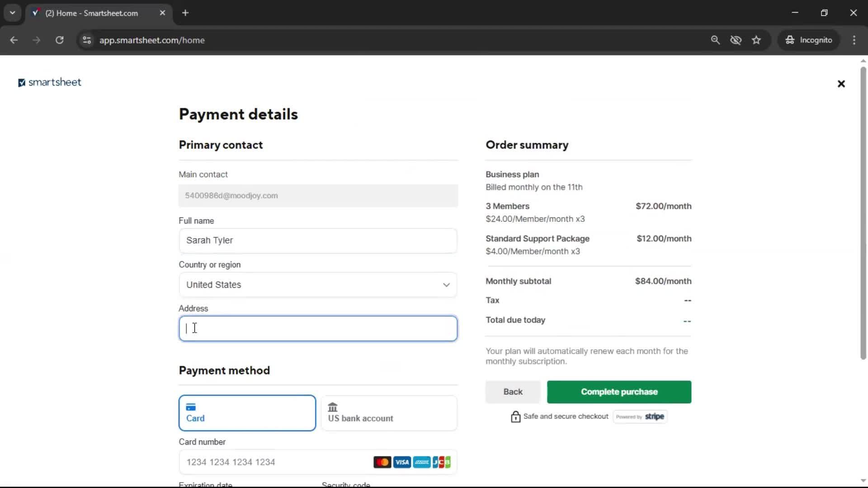Click the Visa card brand icon
This screenshot has width=868, height=488.
(x=402, y=462)
